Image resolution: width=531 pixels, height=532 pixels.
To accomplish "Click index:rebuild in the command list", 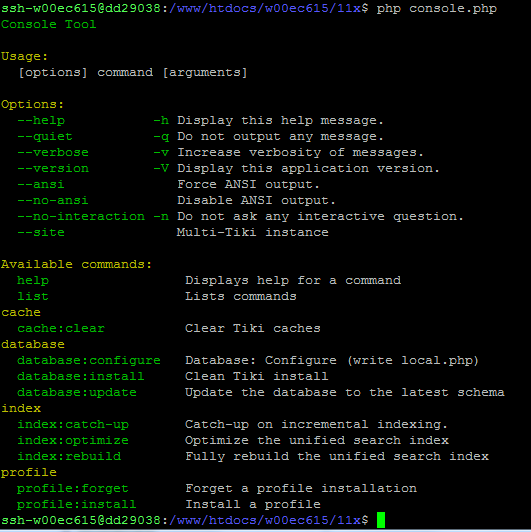I will [69, 456].
